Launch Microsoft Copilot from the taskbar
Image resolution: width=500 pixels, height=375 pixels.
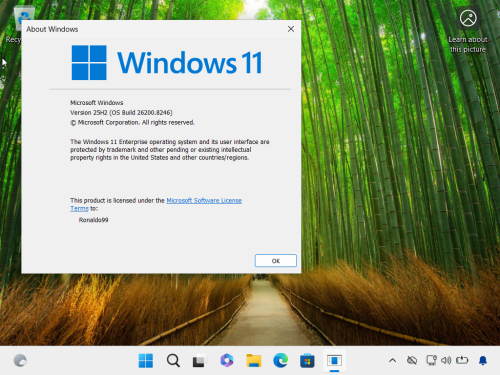pyautogui.click(x=227, y=360)
